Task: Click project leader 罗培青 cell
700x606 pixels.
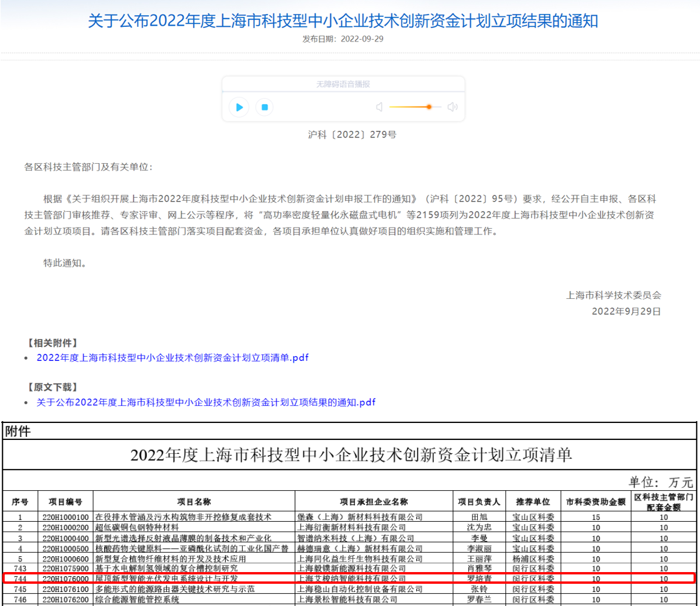Action: pos(479,579)
